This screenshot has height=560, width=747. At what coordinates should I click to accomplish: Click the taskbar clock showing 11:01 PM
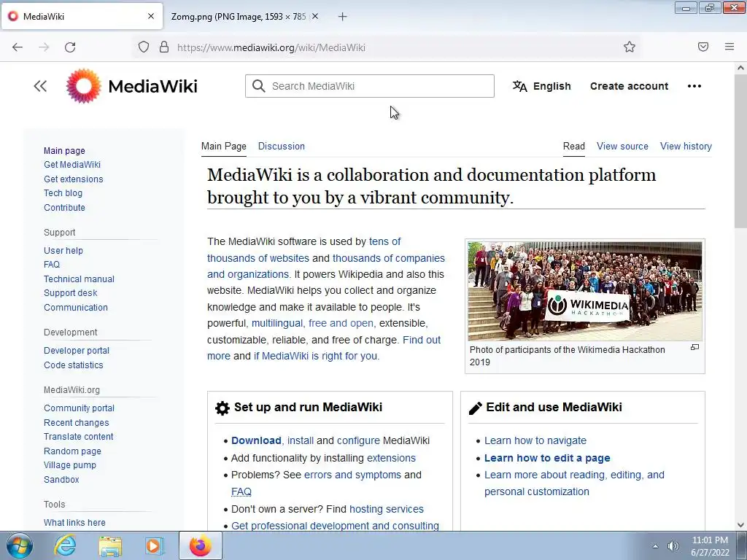point(710,546)
